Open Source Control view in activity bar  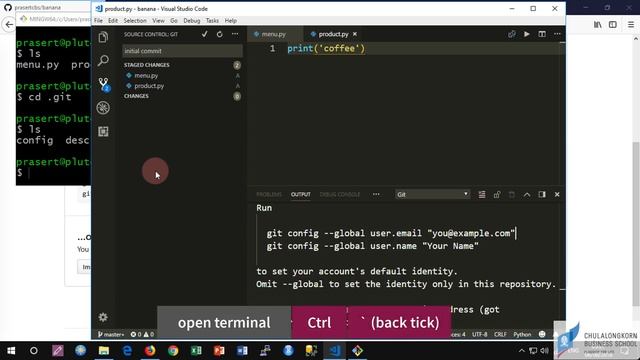coord(104,84)
